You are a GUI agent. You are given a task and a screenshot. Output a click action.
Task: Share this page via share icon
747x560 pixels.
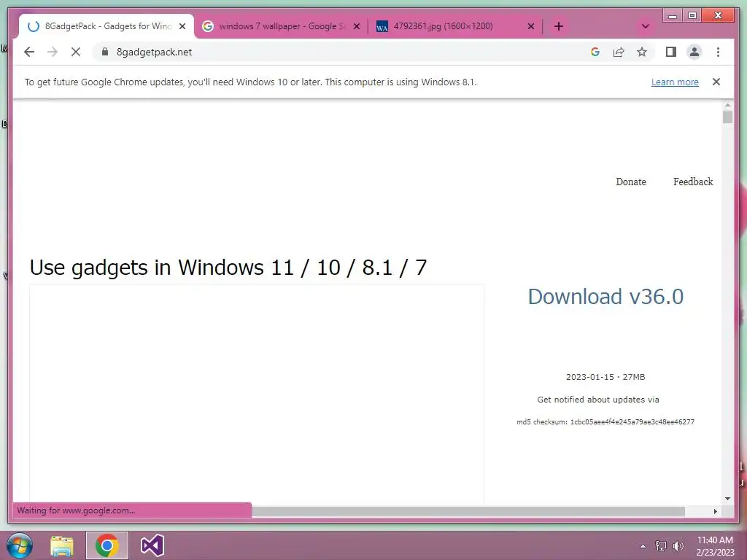619,52
